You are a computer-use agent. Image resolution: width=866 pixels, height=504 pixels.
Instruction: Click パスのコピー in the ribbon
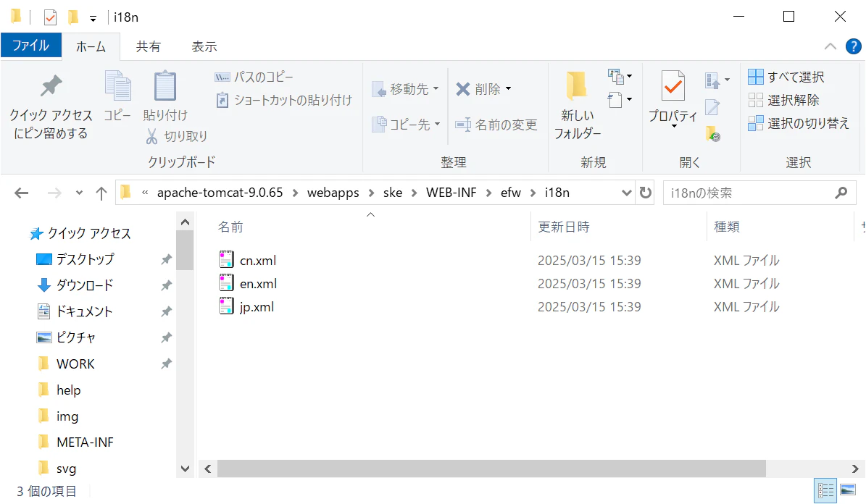click(254, 77)
